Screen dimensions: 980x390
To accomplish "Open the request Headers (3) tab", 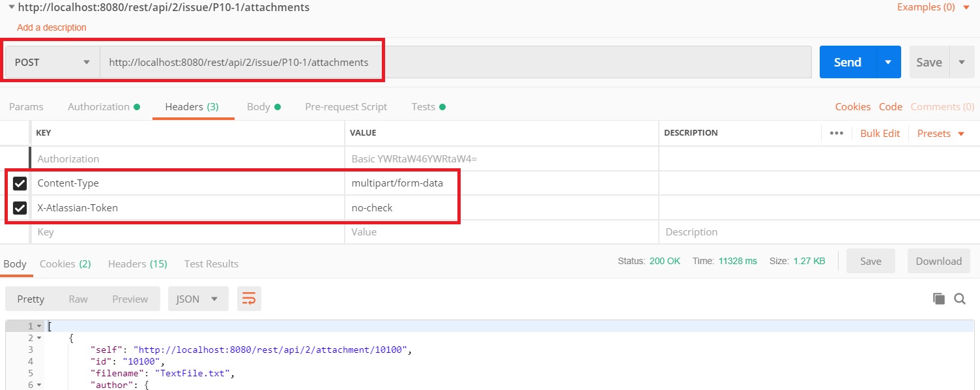I will (192, 106).
